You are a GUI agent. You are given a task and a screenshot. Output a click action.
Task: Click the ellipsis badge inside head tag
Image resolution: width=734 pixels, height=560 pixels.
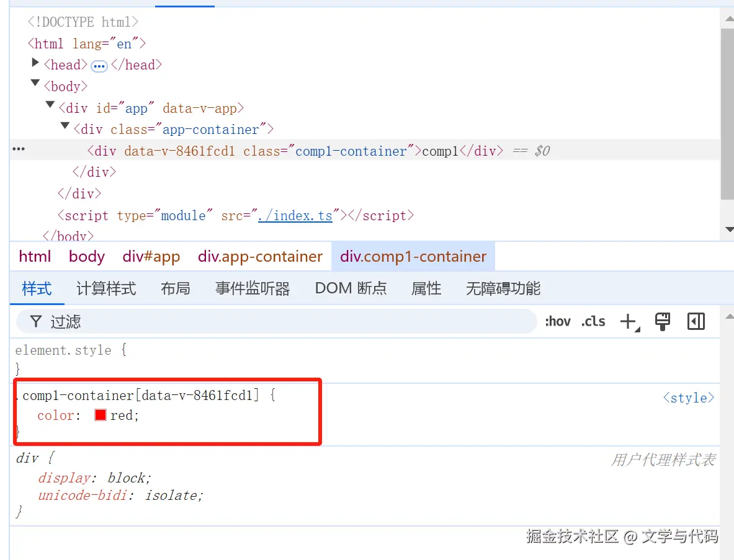click(99, 66)
